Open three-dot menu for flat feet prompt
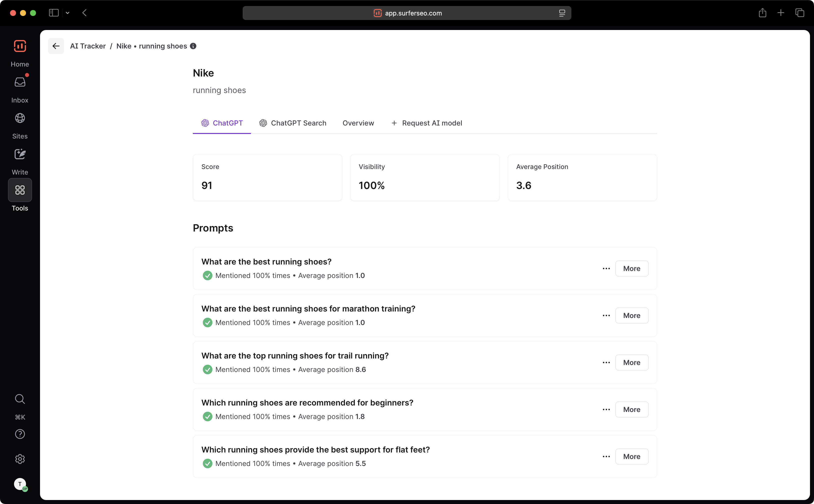Image resolution: width=814 pixels, height=504 pixels. [606, 456]
